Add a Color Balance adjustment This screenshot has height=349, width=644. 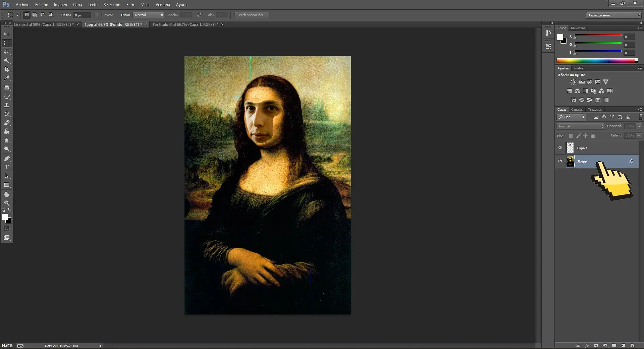pos(577,91)
